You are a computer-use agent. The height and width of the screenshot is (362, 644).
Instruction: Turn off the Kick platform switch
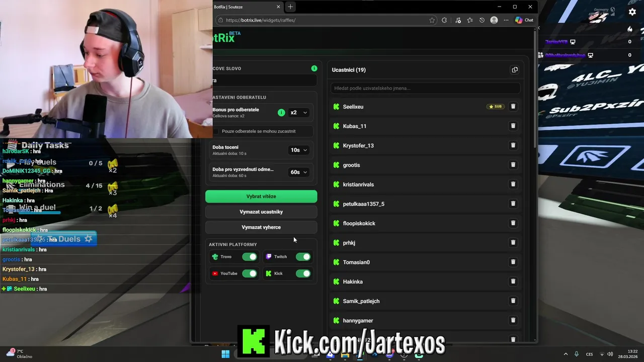[303, 274]
